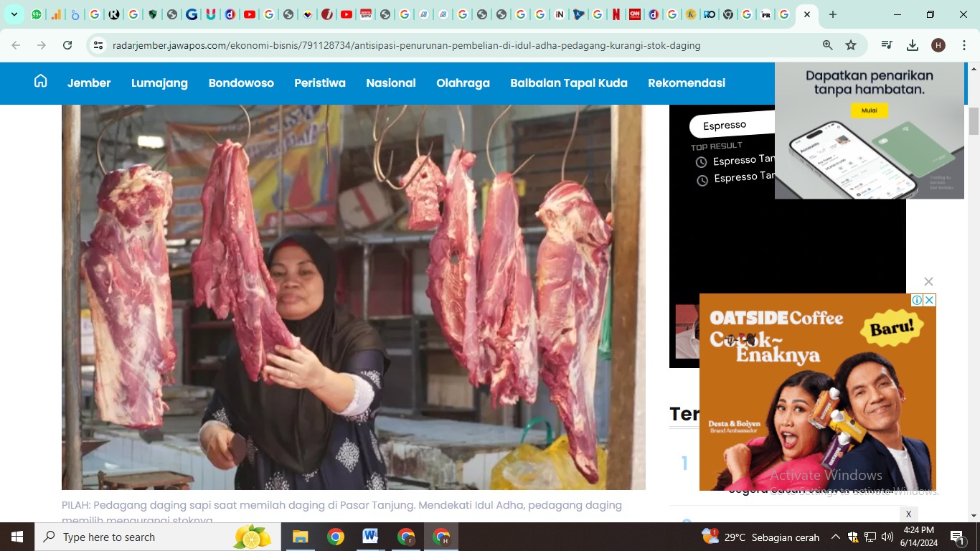980x551 pixels.
Task: Click the scrollbar up arrow
Action: coord(974,69)
